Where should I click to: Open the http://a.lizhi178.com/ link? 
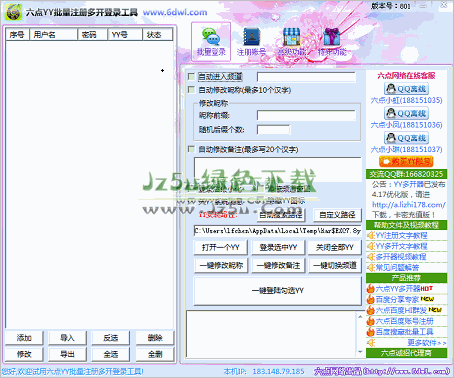pos(409,205)
